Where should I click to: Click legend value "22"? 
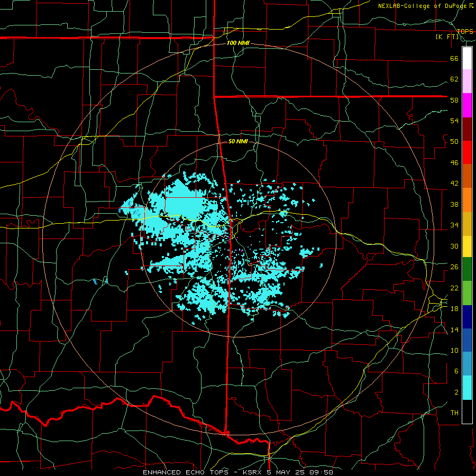tap(454, 288)
